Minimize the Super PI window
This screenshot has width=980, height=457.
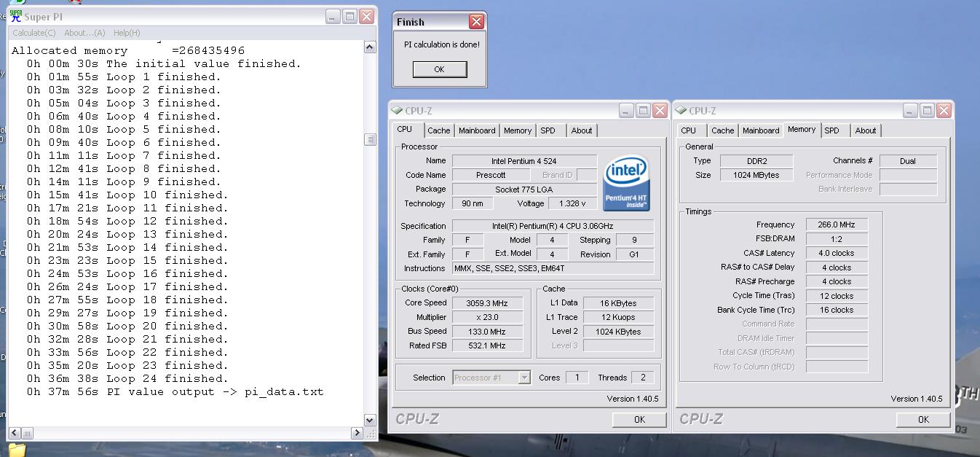pos(333,16)
